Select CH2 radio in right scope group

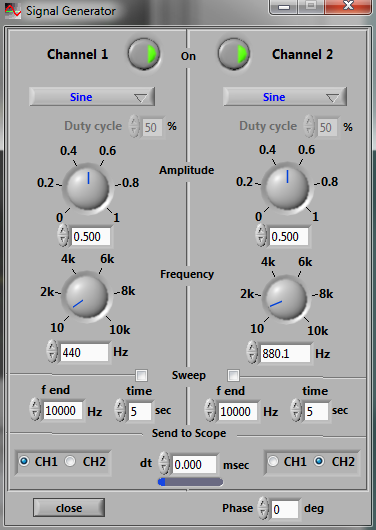(x=319, y=461)
